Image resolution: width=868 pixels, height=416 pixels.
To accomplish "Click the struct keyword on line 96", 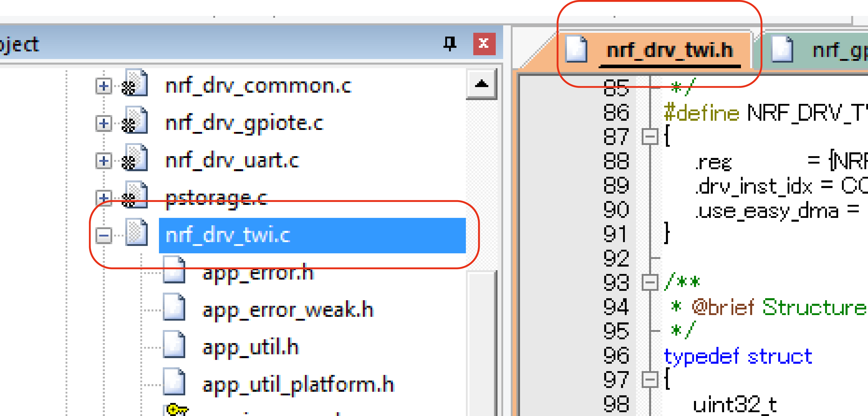I will point(780,356).
